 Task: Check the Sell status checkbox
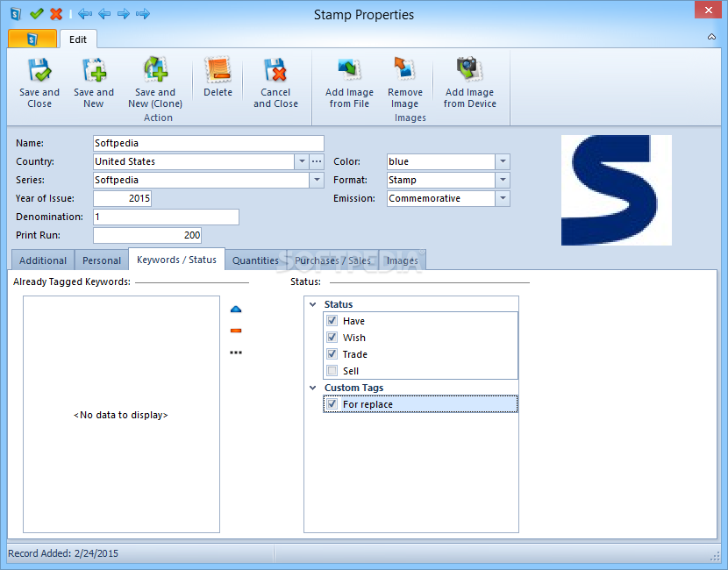[x=332, y=371]
